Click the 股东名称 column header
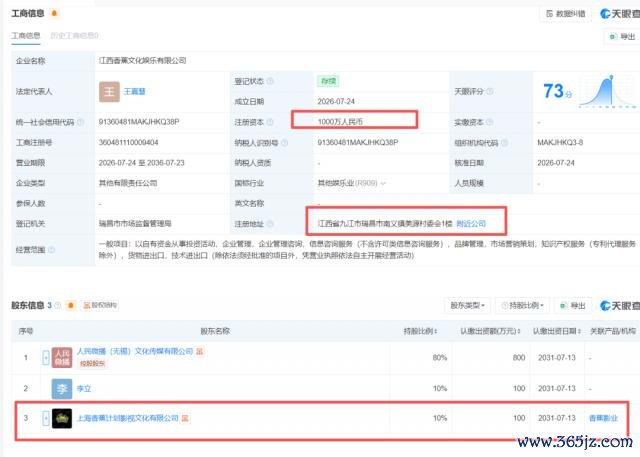The height and width of the screenshot is (457, 640). [x=215, y=331]
